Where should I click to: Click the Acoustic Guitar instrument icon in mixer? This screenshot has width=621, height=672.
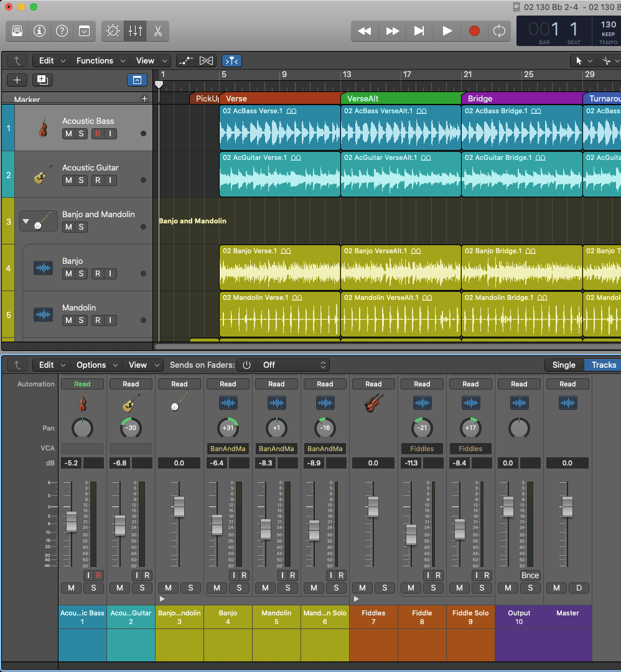pos(131,404)
